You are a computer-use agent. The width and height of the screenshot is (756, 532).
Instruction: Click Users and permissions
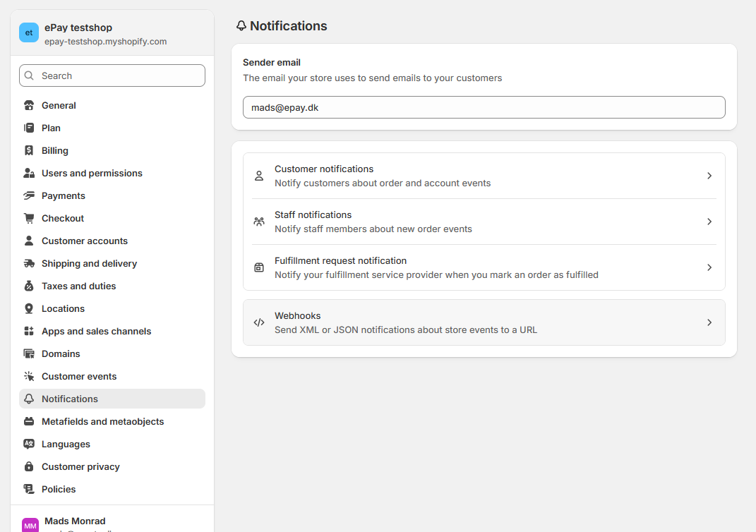point(90,173)
